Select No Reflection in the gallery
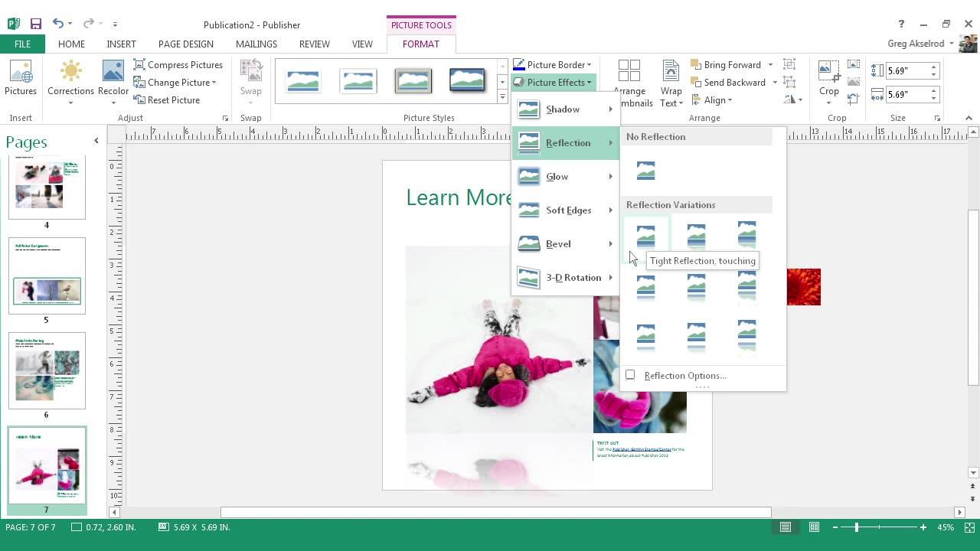 pyautogui.click(x=645, y=170)
